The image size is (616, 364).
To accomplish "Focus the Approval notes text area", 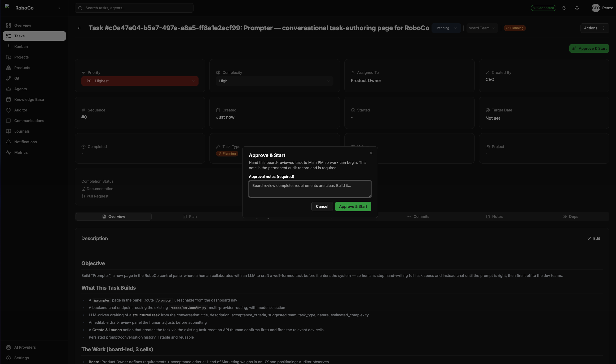I will click(310, 189).
